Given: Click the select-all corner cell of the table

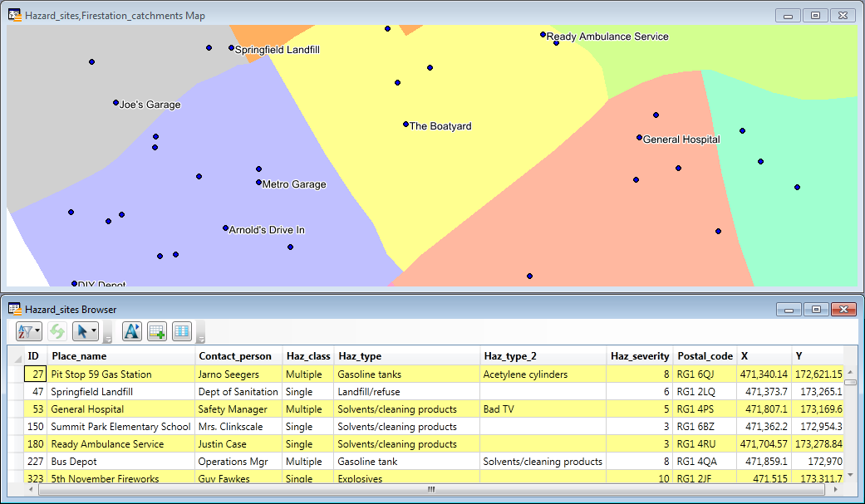Looking at the screenshot, I should [x=16, y=356].
